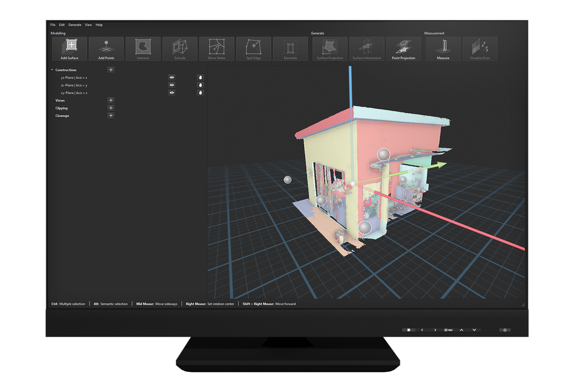The image size is (574, 392).
Task: Hide the yz-Plane with its eye icon
Action: (x=172, y=77)
